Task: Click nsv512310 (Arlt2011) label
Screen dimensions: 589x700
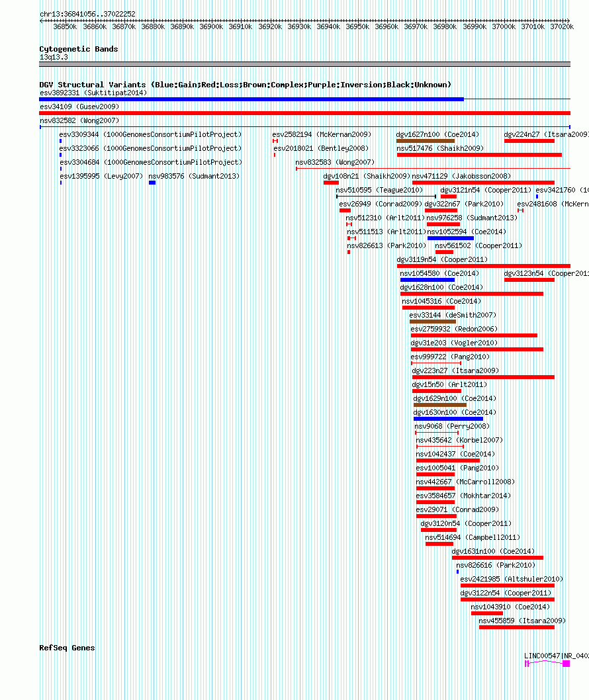Action: 385,218
